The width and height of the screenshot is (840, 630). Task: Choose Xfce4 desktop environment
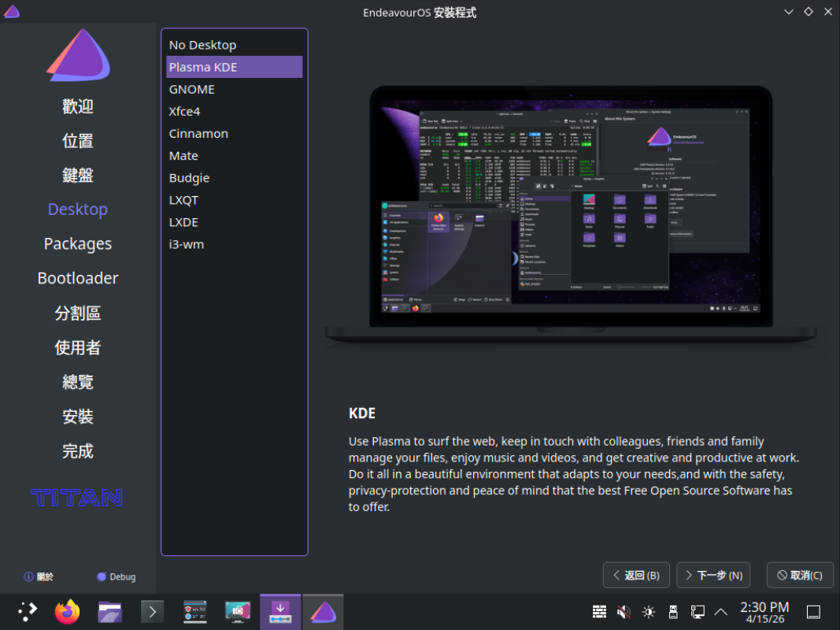[184, 111]
